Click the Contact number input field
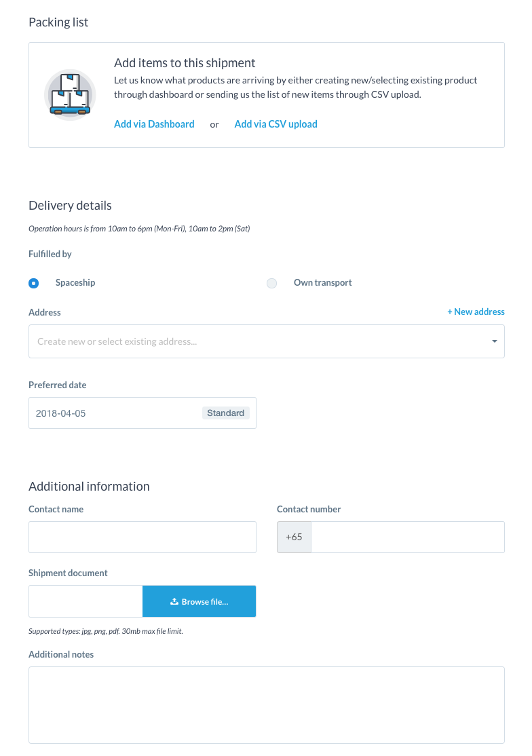The width and height of the screenshot is (532, 756). pos(407,537)
